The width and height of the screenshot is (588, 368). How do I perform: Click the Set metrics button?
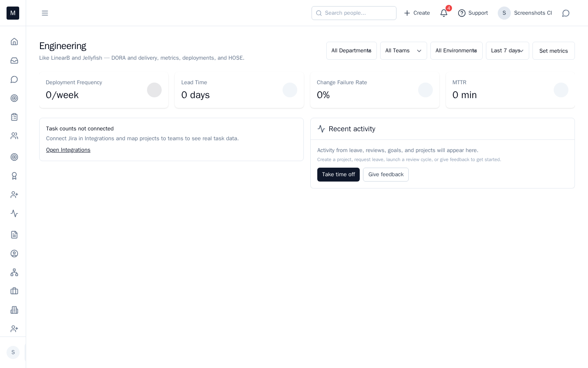553,51
